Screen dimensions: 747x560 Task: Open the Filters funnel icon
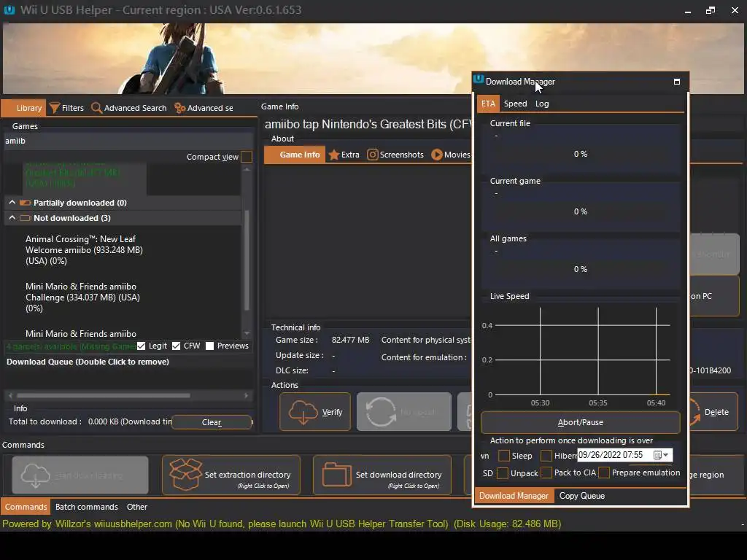coord(55,108)
